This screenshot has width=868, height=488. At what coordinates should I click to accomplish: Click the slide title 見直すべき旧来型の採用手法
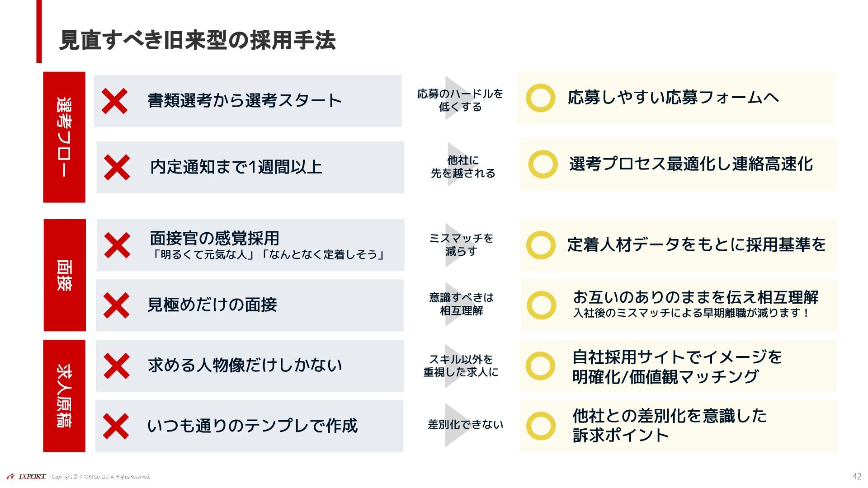click(x=197, y=40)
